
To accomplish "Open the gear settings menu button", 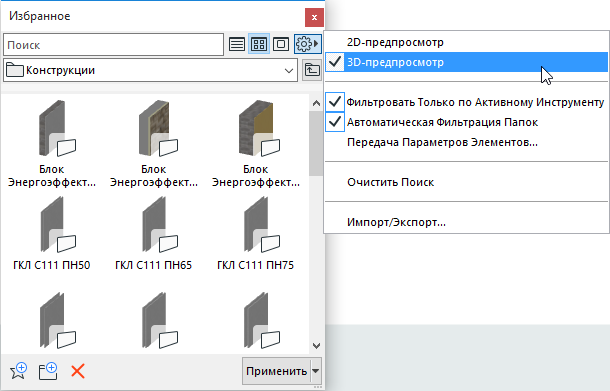I will (308, 44).
